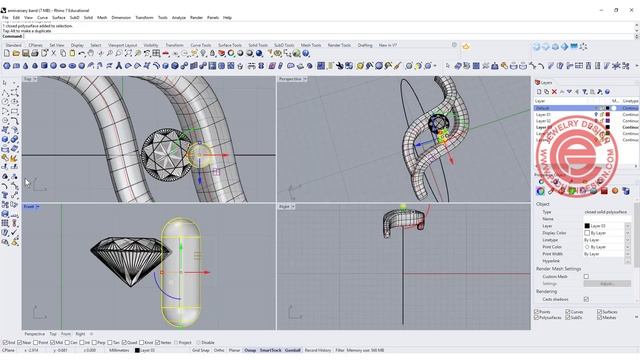Click the Layers panel help icon
Image resolution: width=640 pixels, height=360 pixels.
click(607, 92)
